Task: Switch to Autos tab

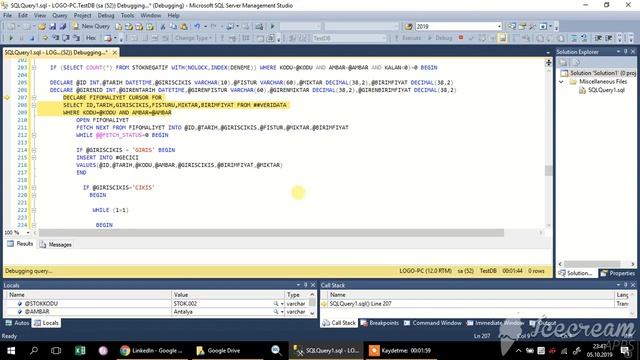Action: click(x=17, y=323)
